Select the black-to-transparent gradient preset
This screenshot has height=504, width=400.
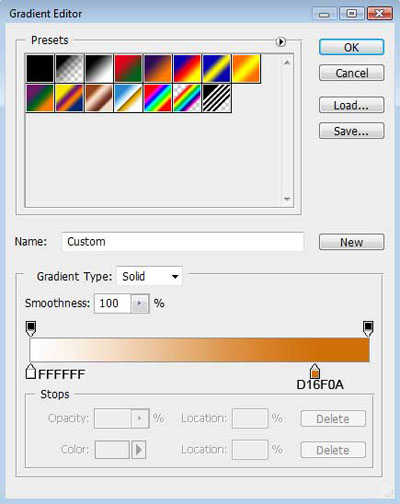[x=69, y=69]
